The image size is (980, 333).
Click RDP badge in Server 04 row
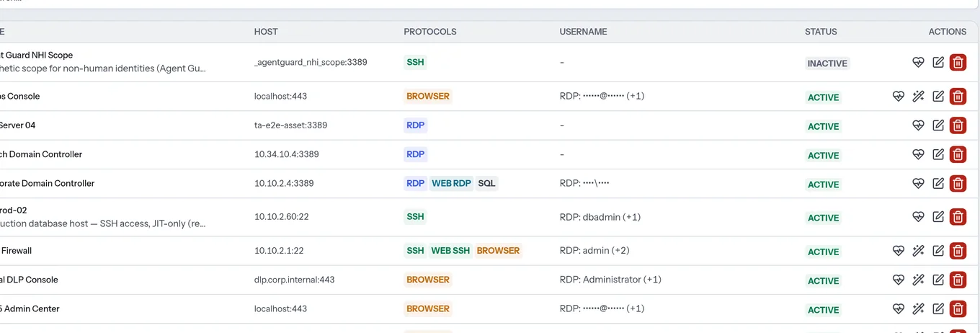click(x=415, y=125)
